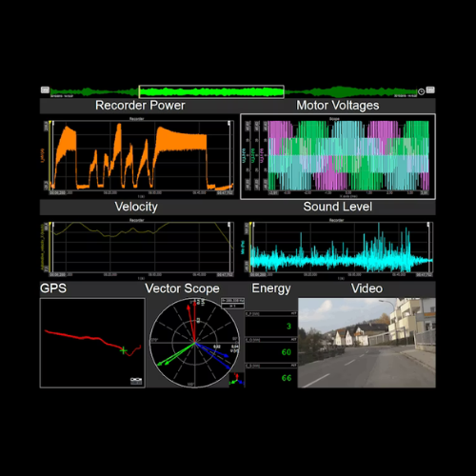The image size is (476, 476).
Task: Click the highlighted selection window in overview waveform
Action: pyautogui.click(x=211, y=91)
